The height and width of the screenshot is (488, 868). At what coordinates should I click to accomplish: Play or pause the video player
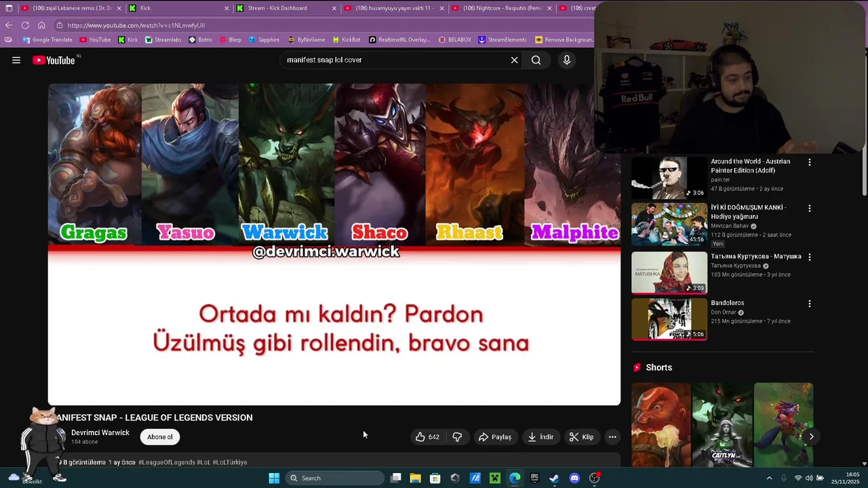coord(334,244)
